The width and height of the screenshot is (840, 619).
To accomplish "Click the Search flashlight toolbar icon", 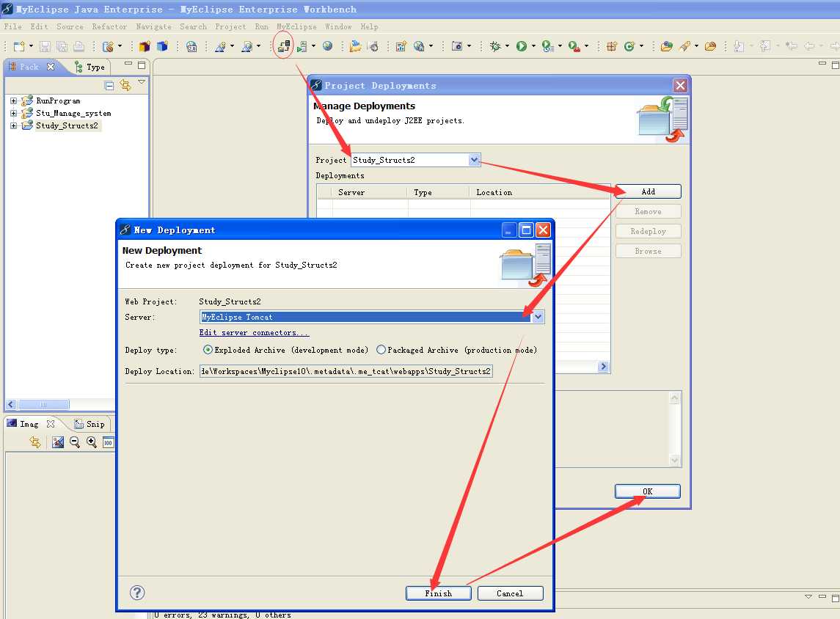I will [684, 47].
